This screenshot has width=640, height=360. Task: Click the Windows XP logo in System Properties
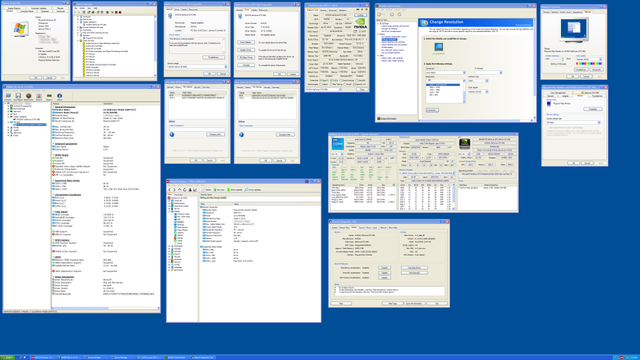click(19, 29)
